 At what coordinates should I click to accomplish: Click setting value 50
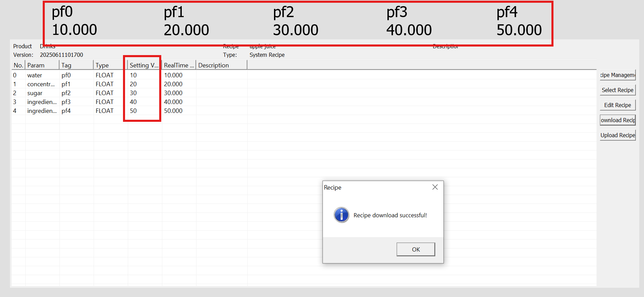click(133, 111)
